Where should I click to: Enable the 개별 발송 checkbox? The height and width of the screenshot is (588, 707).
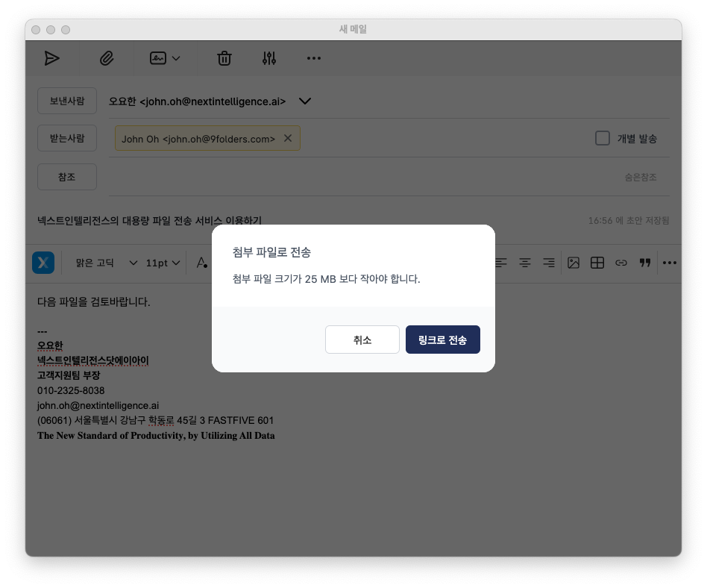[x=603, y=138]
